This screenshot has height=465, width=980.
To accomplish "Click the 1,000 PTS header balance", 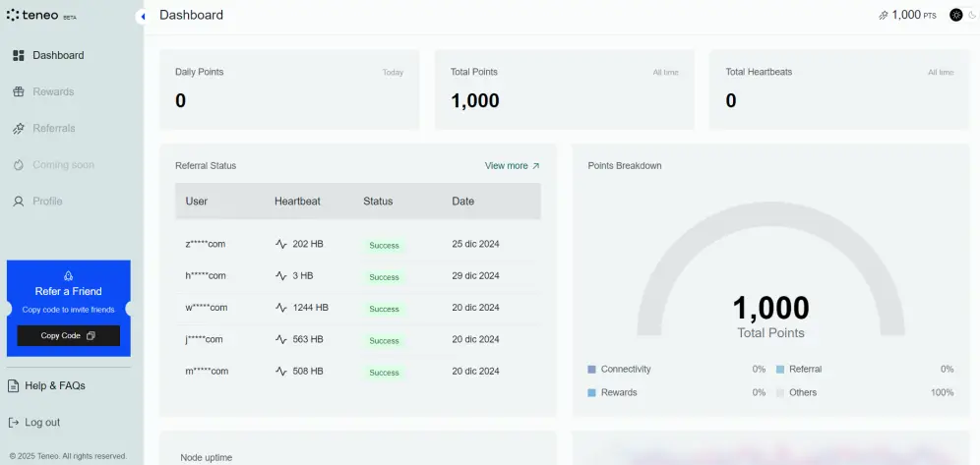I will click(914, 15).
